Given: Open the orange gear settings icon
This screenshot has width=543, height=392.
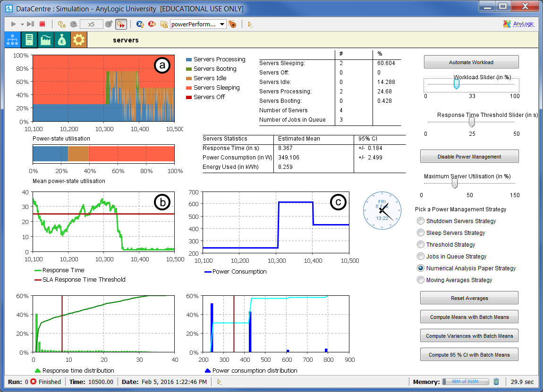Looking at the screenshot, I should click(78, 40).
